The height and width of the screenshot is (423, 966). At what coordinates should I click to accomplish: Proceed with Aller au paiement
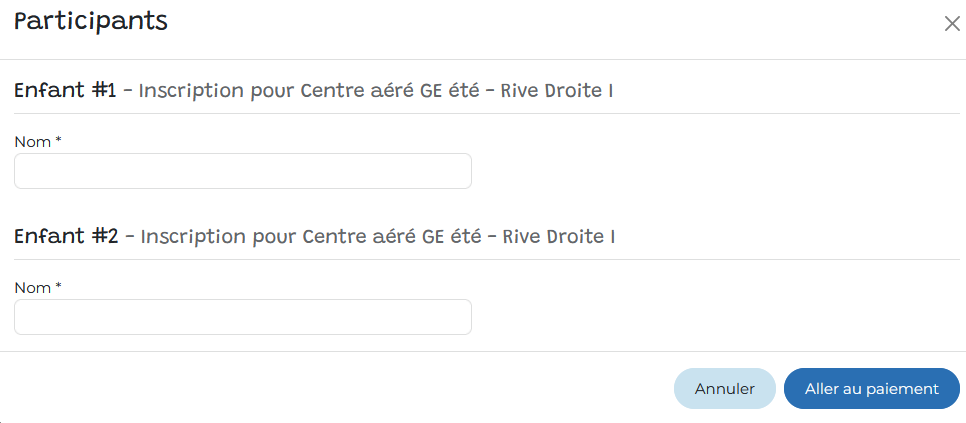[x=871, y=389]
